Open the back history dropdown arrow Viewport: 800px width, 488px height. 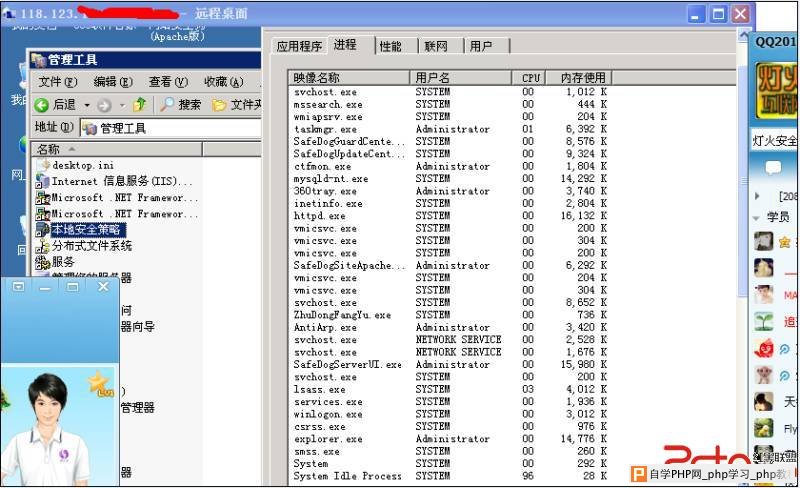[x=87, y=105]
